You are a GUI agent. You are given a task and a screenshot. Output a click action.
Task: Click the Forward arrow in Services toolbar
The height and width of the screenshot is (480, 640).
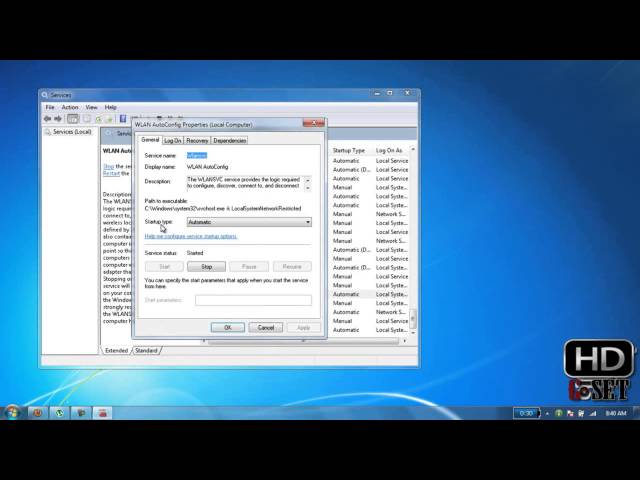pyautogui.click(x=58, y=119)
